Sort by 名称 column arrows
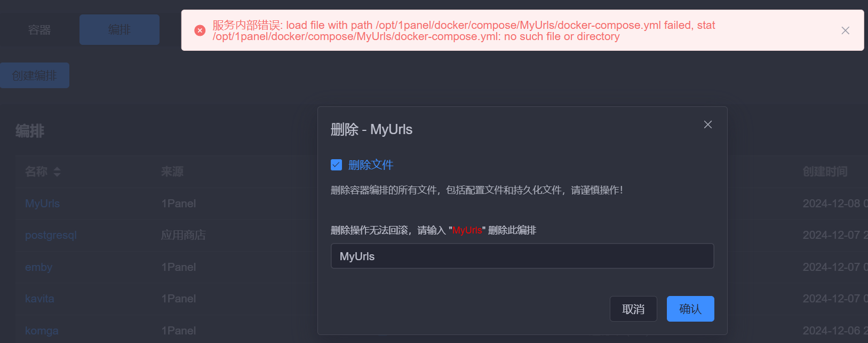The height and width of the screenshot is (343, 868). [x=57, y=171]
